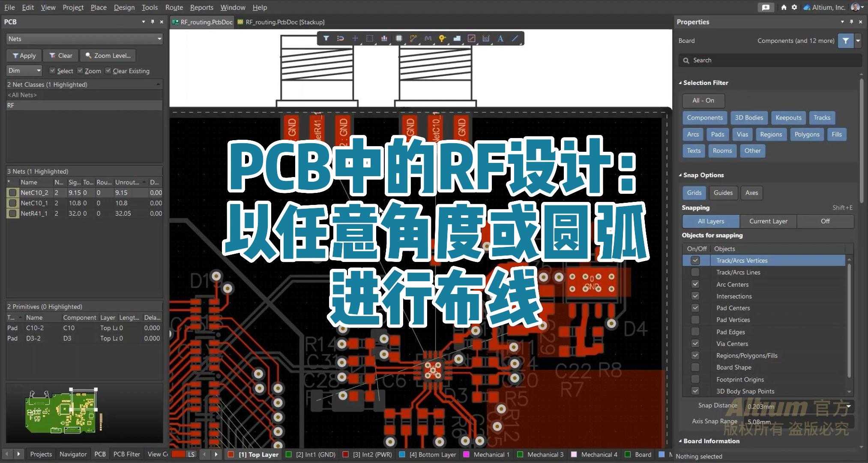868x463 pixels.
Task: Toggle the Pads selection filter button
Action: tap(718, 134)
